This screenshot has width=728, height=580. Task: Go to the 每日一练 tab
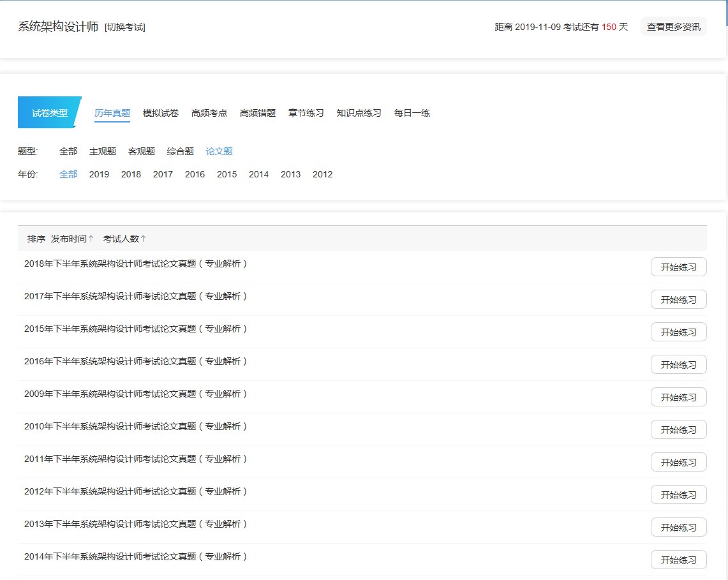point(412,112)
